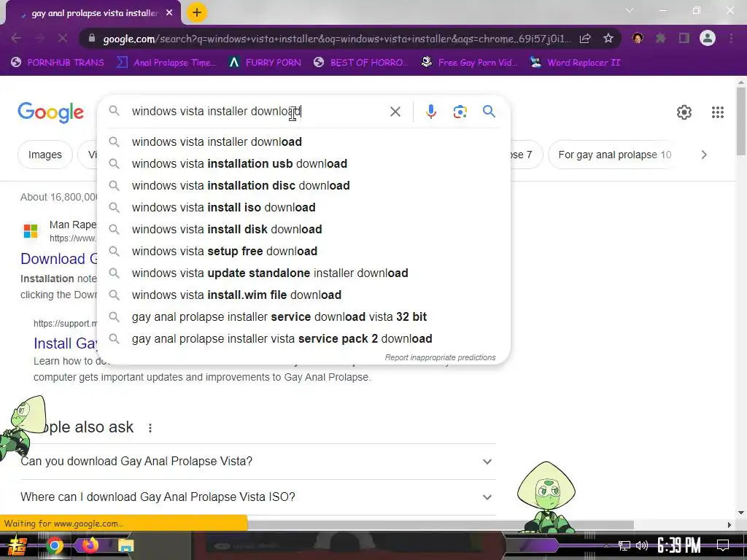Submit search with blue magnifier button
This screenshot has height=560, width=747.
[489, 112]
